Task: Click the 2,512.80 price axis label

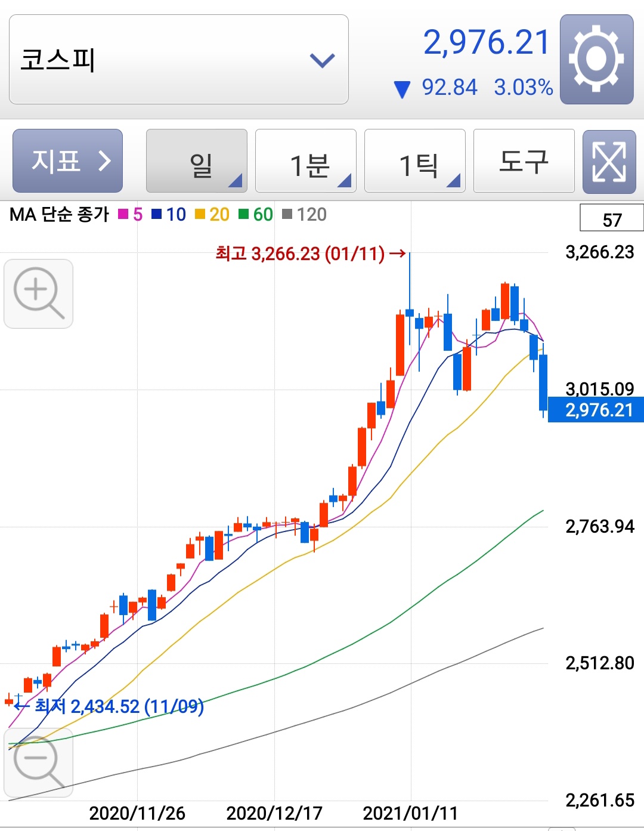Action: (x=600, y=663)
